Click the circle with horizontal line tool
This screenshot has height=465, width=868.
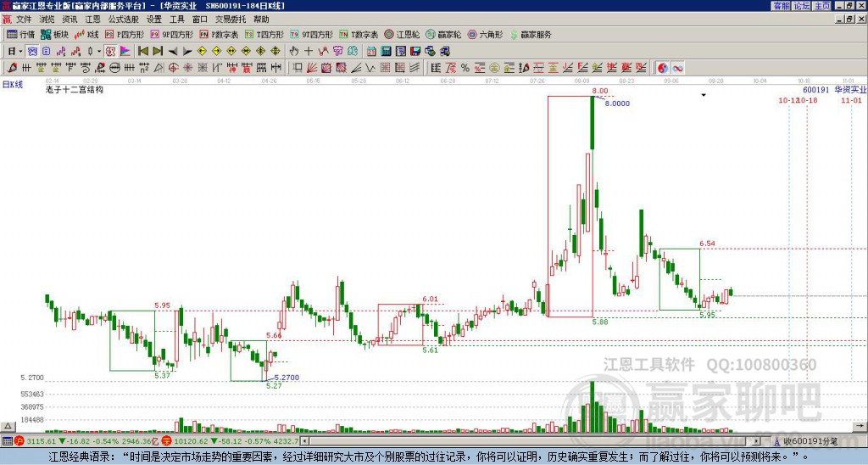coord(114,68)
